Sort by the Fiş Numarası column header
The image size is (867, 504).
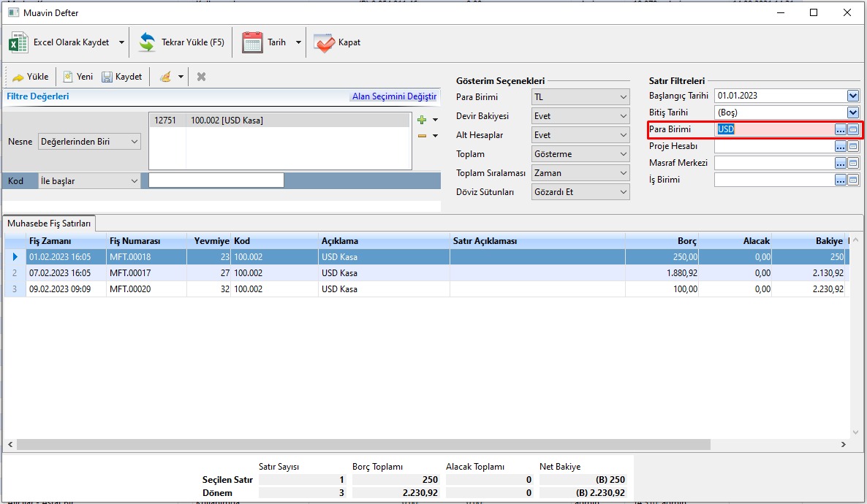coord(146,241)
